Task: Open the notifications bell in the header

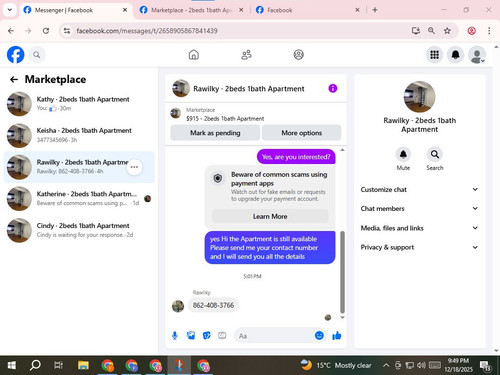Action: point(456,55)
